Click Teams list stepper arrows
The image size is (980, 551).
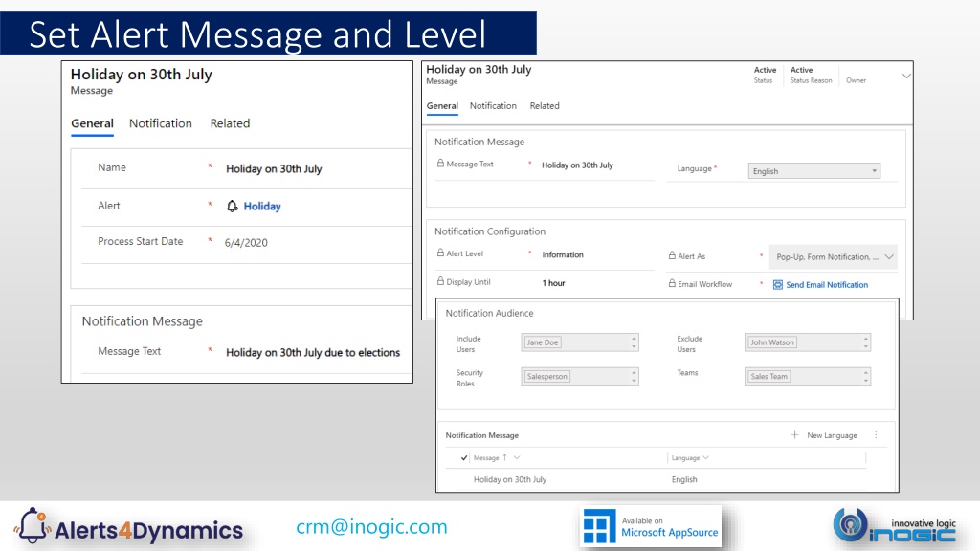tap(865, 376)
